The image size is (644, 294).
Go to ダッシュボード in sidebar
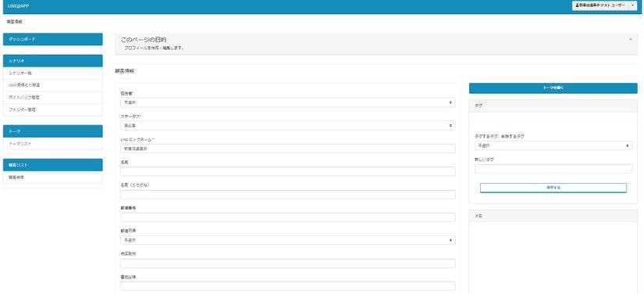pyautogui.click(x=52, y=39)
